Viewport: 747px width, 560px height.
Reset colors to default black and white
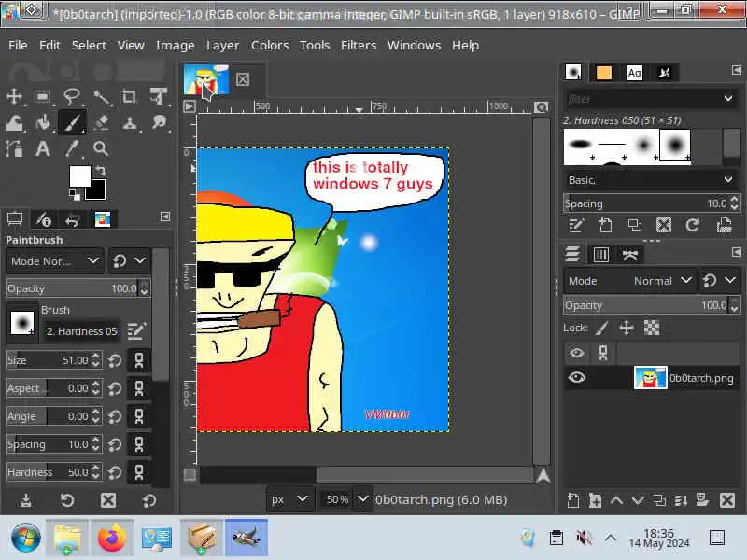(x=75, y=195)
